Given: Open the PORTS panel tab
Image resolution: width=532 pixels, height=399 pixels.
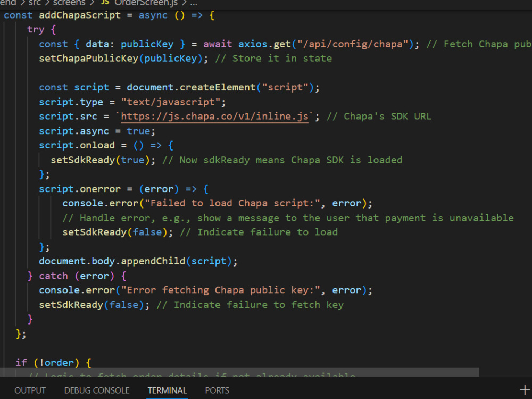Looking at the screenshot, I should pyautogui.click(x=217, y=390).
